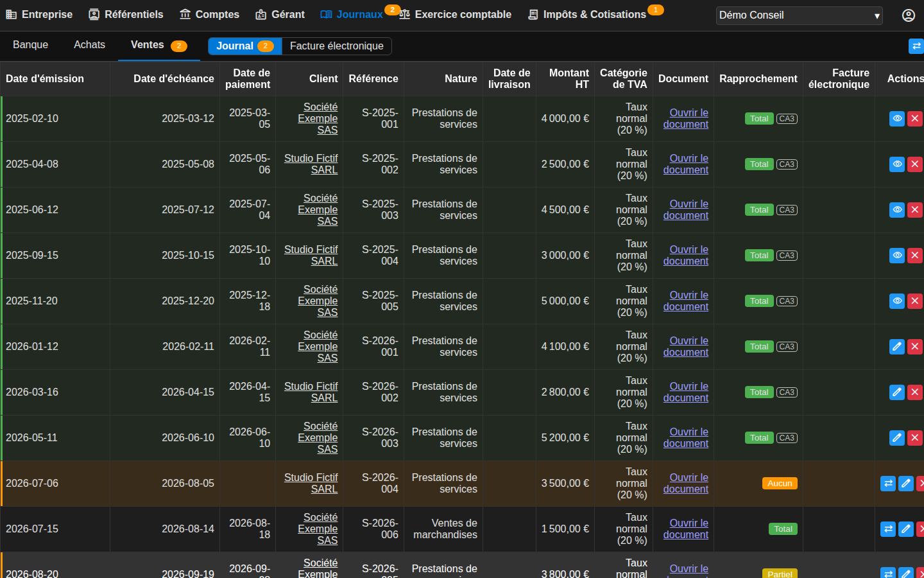924x578 pixels.
Task: Open the Référentiels menu
Action: tap(126, 15)
